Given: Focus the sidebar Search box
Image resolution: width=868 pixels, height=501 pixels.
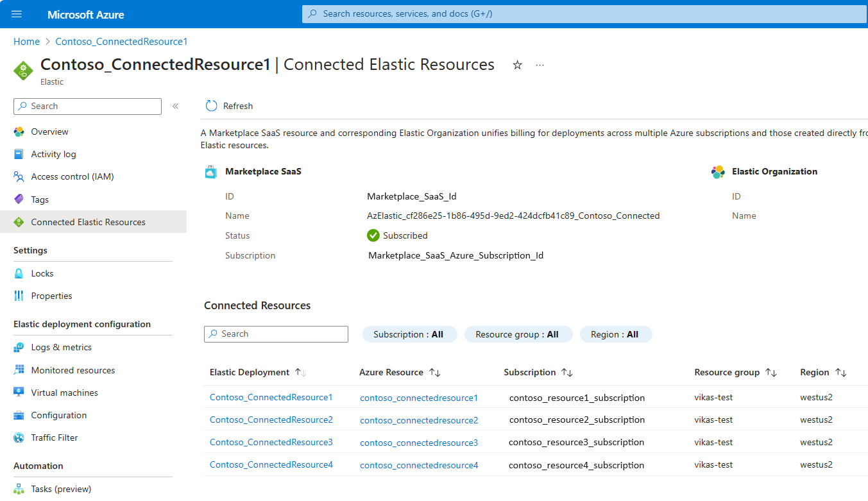Looking at the screenshot, I should (87, 106).
